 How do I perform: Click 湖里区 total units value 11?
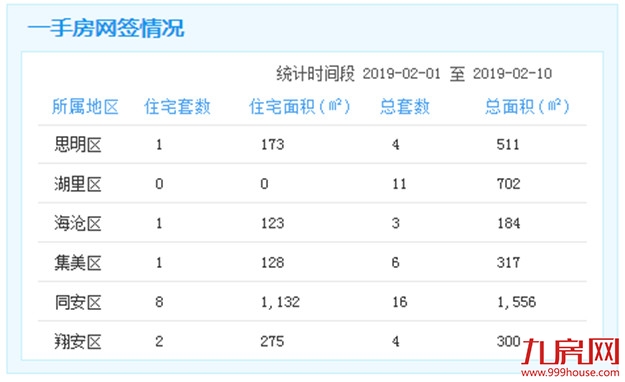pos(399,184)
